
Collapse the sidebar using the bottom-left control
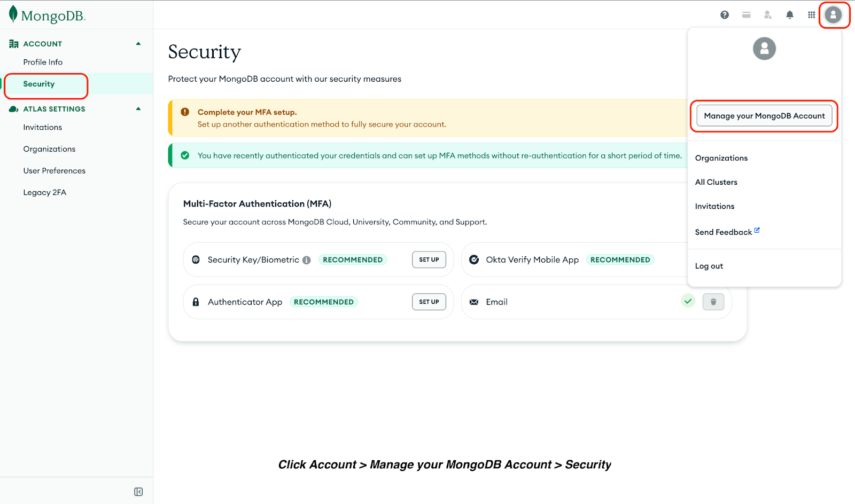coord(138,491)
